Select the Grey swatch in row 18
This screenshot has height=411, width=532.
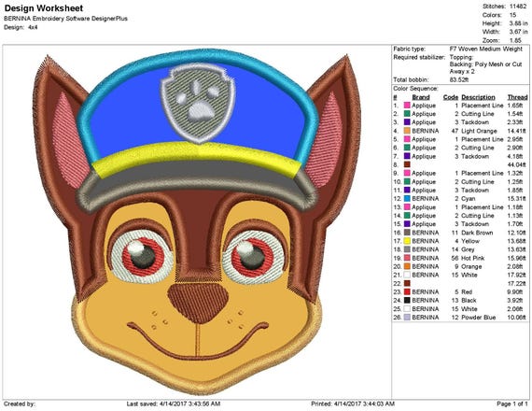(x=407, y=249)
